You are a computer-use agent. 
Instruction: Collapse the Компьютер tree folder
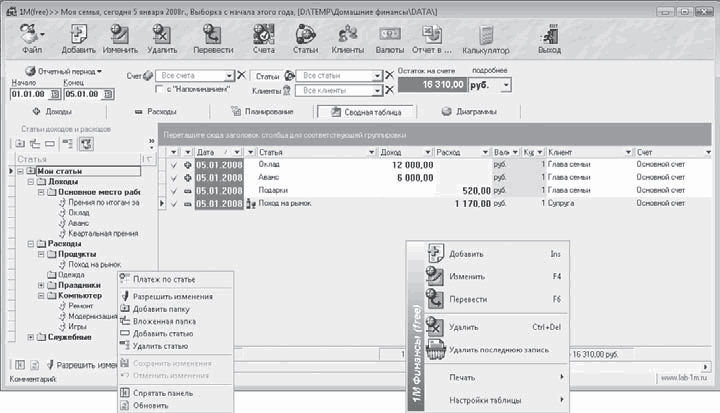point(39,296)
